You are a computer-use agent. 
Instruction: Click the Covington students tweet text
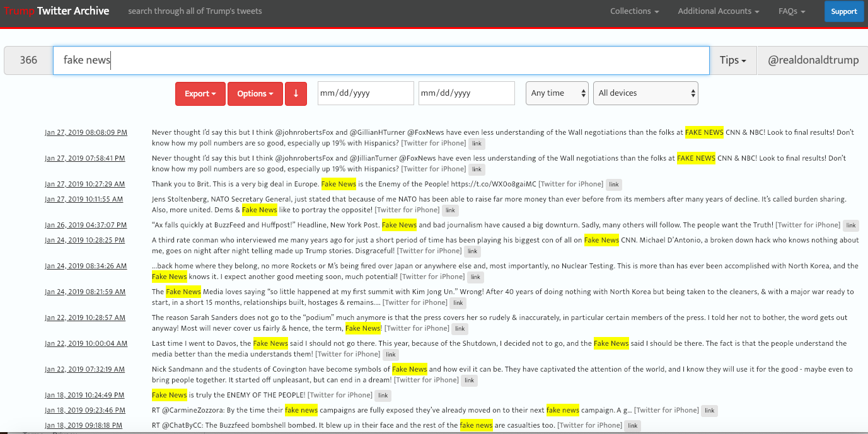(x=502, y=374)
